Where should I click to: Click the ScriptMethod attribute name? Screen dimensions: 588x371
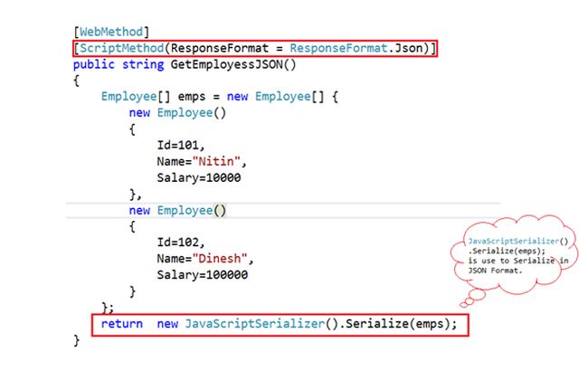click(122, 48)
